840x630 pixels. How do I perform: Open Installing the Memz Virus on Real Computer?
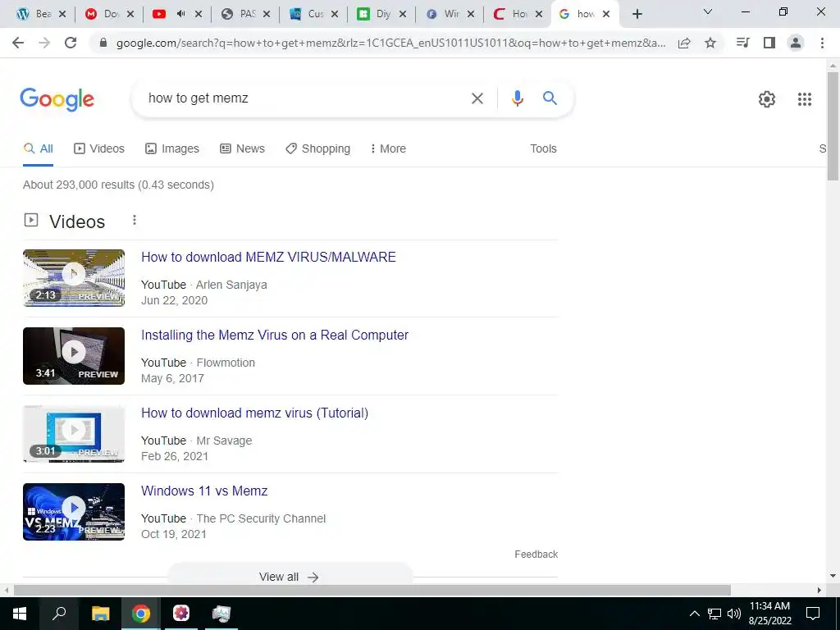(x=275, y=336)
